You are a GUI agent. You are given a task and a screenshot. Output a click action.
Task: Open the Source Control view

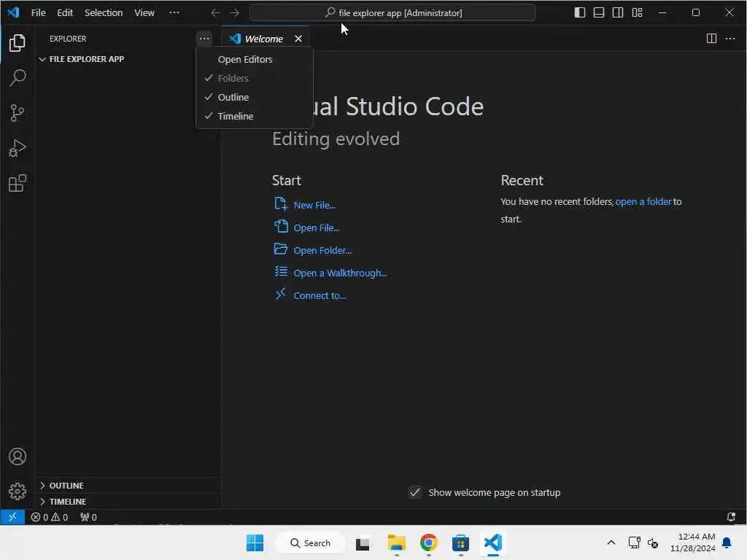coord(18,113)
